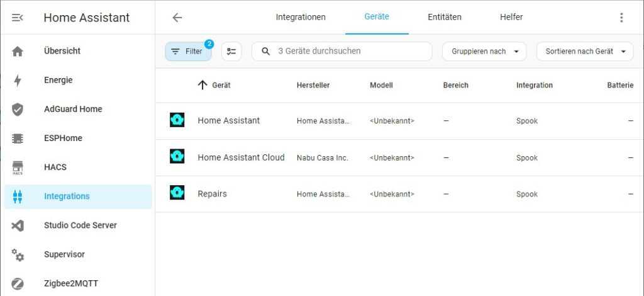Screen dimensions: 644x296
Task: Click the HACS store icon
Action: 17,168
